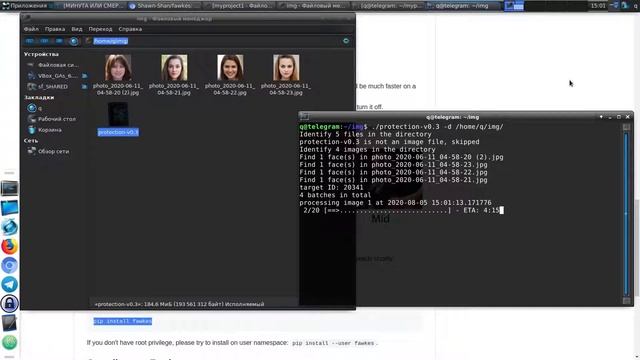Image resolution: width=640 pixels, height=360 pixels.
Task: Open the Правка menu
Action: pyautogui.click(x=55, y=29)
